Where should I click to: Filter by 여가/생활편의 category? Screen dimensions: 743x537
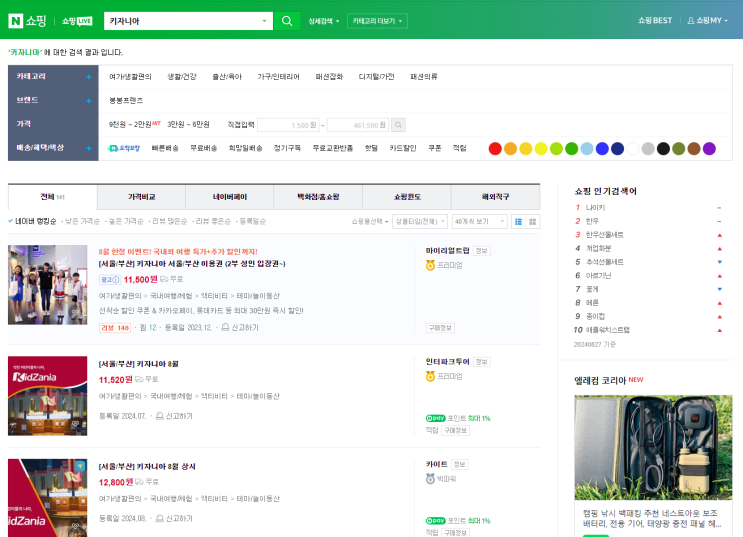coord(130,77)
